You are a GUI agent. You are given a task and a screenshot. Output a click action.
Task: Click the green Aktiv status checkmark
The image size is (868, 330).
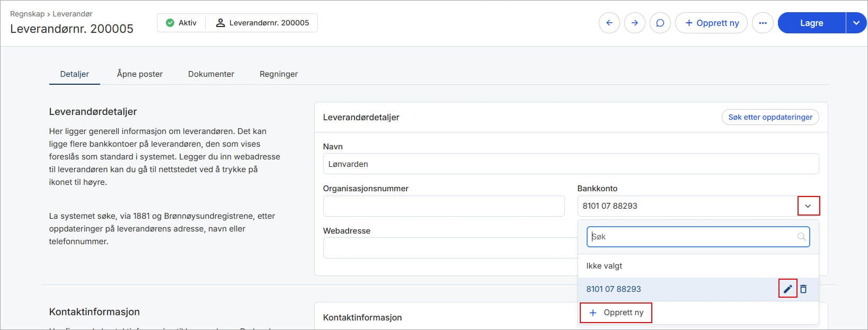pyautogui.click(x=170, y=23)
